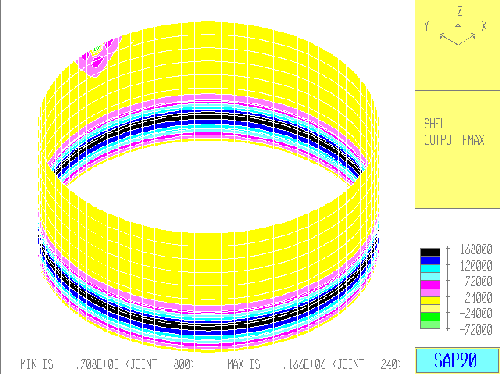Viewport: 500px width, 376px height.
Task: Click the Z axis label above triad
Action: pyautogui.click(x=460, y=12)
